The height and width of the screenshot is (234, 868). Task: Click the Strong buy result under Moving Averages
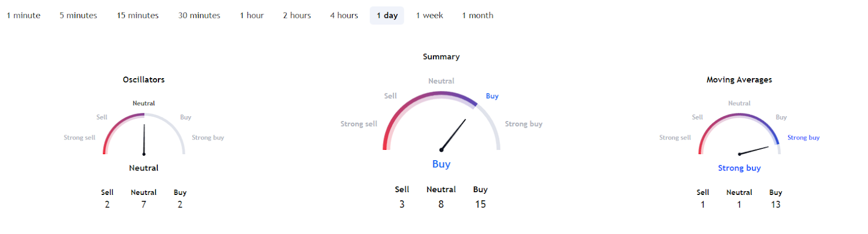739,168
